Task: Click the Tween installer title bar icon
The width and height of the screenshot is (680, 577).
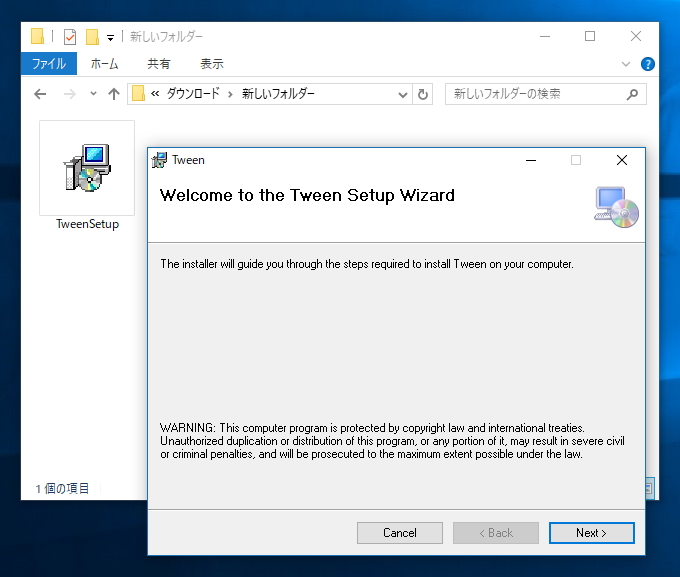Action: [159, 160]
